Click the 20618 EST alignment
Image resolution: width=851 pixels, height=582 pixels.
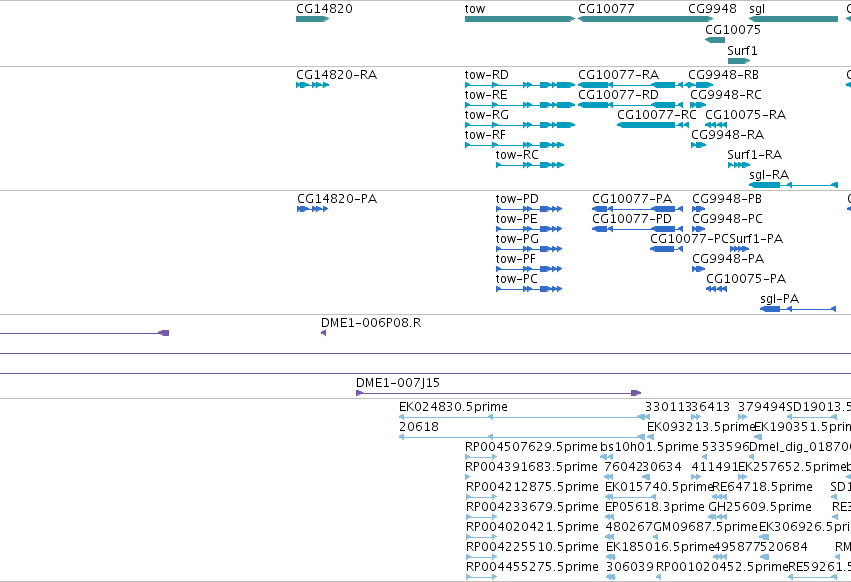point(524,437)
